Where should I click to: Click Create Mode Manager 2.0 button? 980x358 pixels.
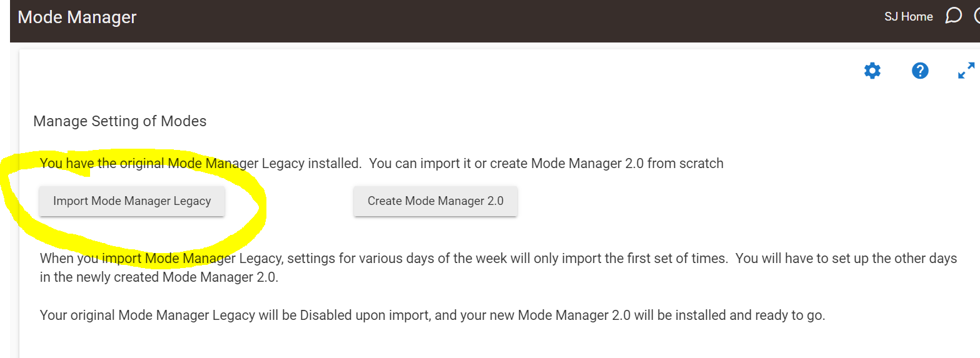point(435,201)
